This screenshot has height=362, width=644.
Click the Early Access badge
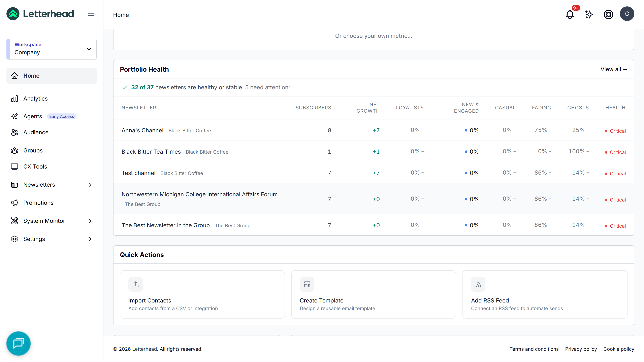(x=62, y=116)
